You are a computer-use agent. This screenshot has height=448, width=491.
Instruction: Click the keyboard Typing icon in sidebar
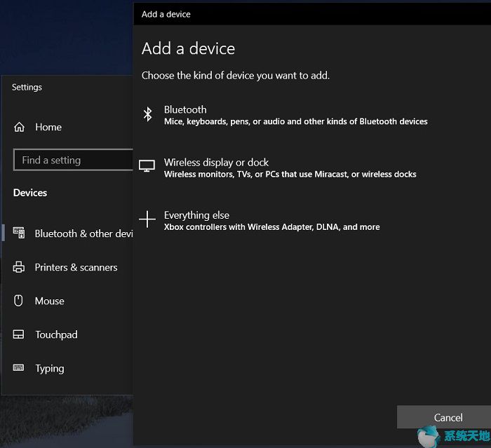[18, 367]
